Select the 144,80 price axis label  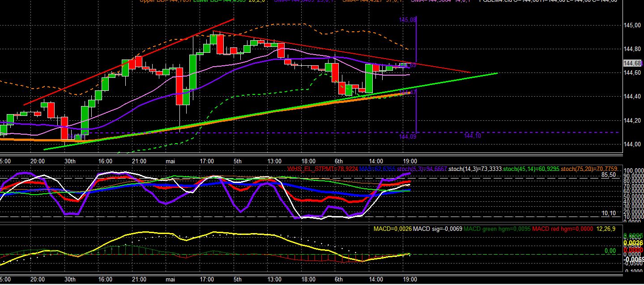tap(632, 49)
